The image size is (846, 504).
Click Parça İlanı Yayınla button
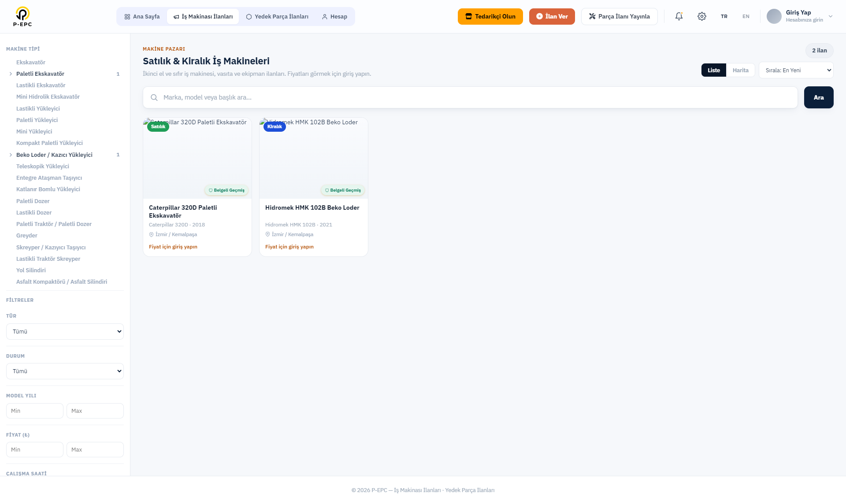point(620,16)
